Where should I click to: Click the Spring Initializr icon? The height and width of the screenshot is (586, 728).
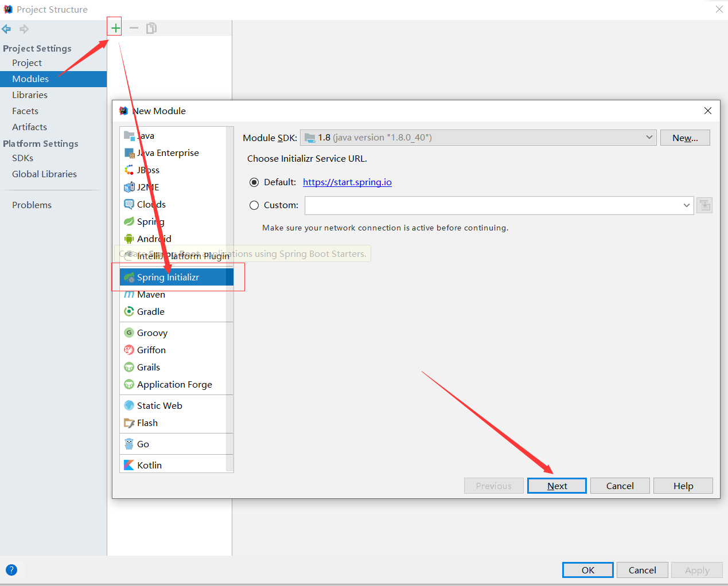pos(129,278)
